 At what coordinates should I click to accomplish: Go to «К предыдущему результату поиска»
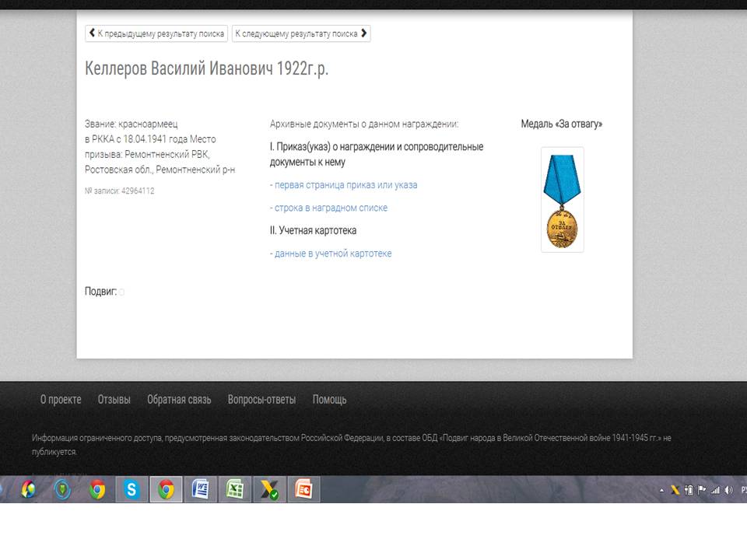(x=156, y=33)
